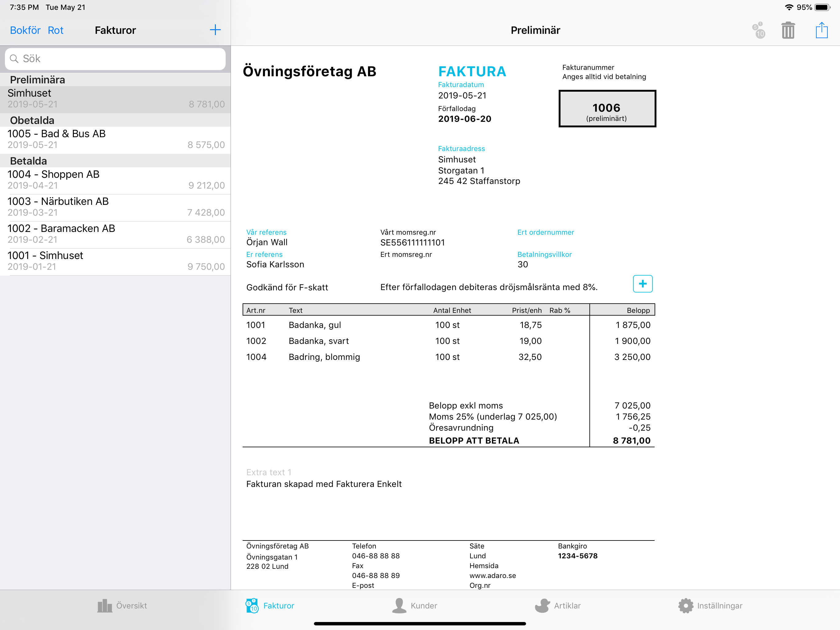Tap the Övningsföretag AB company name

pyautogui.click(x=310, y=71)
